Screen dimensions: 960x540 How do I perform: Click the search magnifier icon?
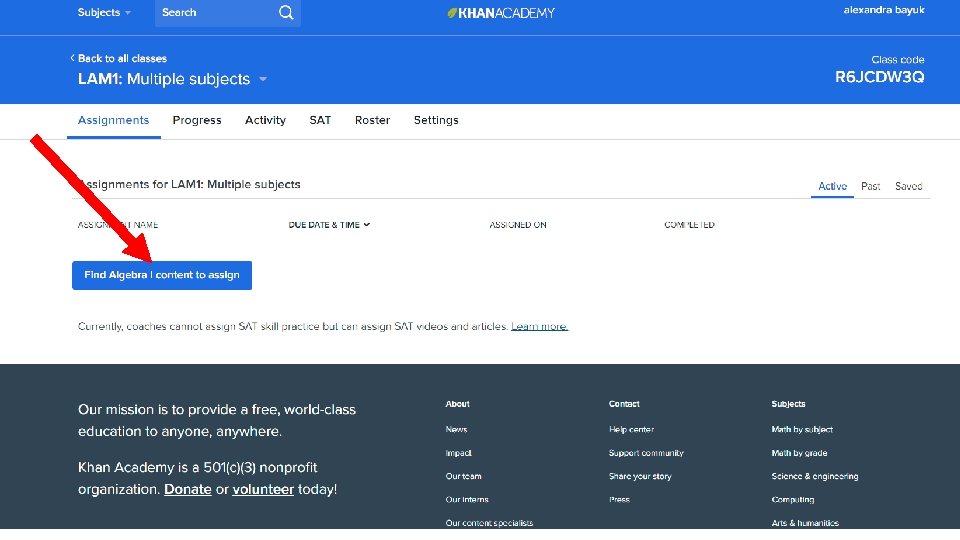[x=286, y=12]
